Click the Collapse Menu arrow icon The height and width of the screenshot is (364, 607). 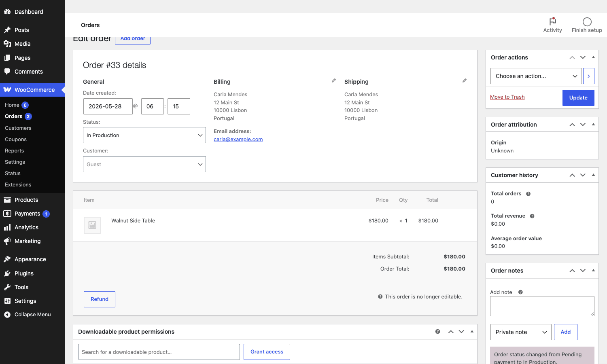(x=7, y=315)
